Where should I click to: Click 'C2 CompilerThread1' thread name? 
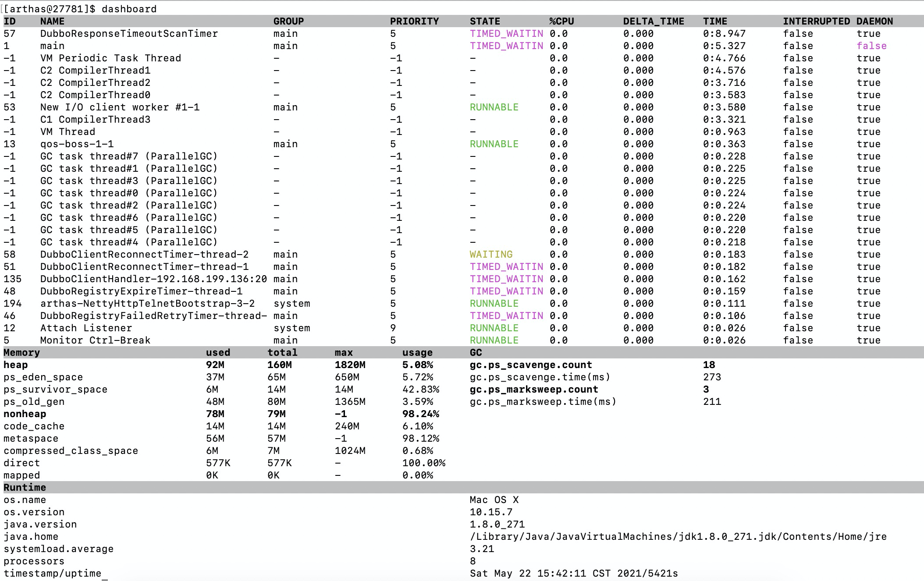pyautogui.click(x=95, y=70)
